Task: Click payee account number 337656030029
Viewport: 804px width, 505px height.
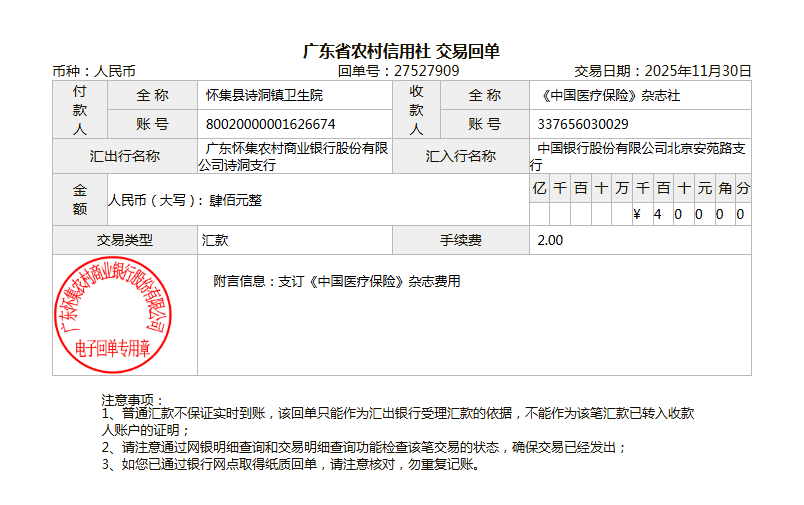Action: coord(583,124)
